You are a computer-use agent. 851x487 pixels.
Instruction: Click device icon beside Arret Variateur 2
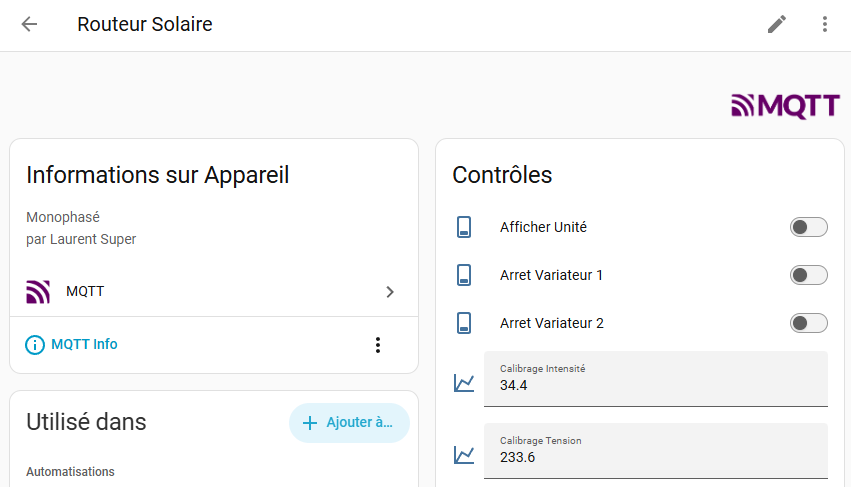[464, 323]
